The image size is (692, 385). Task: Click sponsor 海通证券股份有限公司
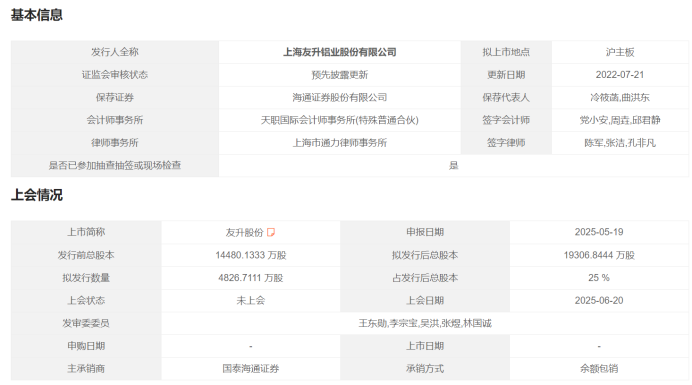(339, 98)
